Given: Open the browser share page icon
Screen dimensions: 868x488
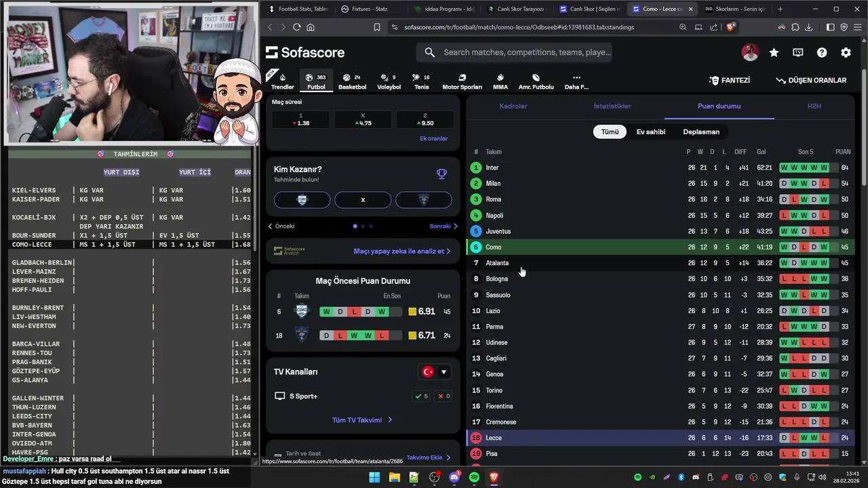Looking at the screenshot, I should 713,27.
